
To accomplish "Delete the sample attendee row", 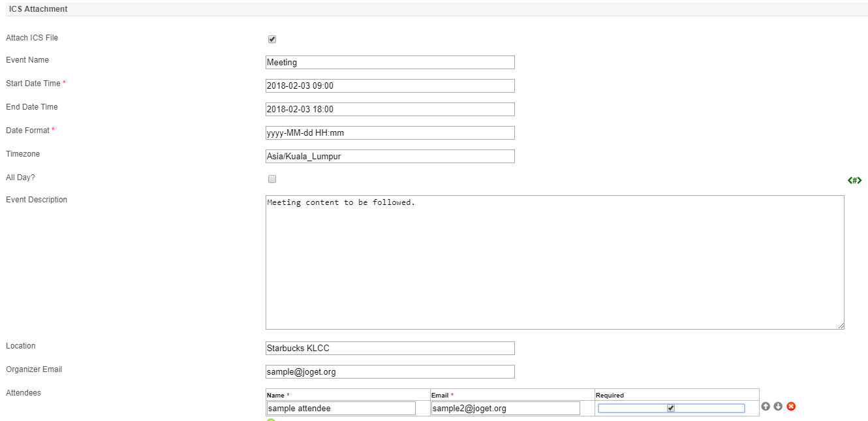I will coord(791,407).
